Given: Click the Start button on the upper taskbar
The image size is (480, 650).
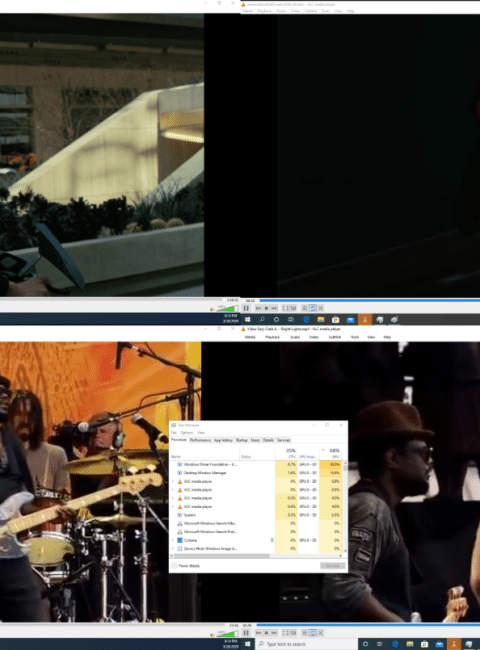Looking at the screenshot, I should pyautogui.click(x=247, y=319).
